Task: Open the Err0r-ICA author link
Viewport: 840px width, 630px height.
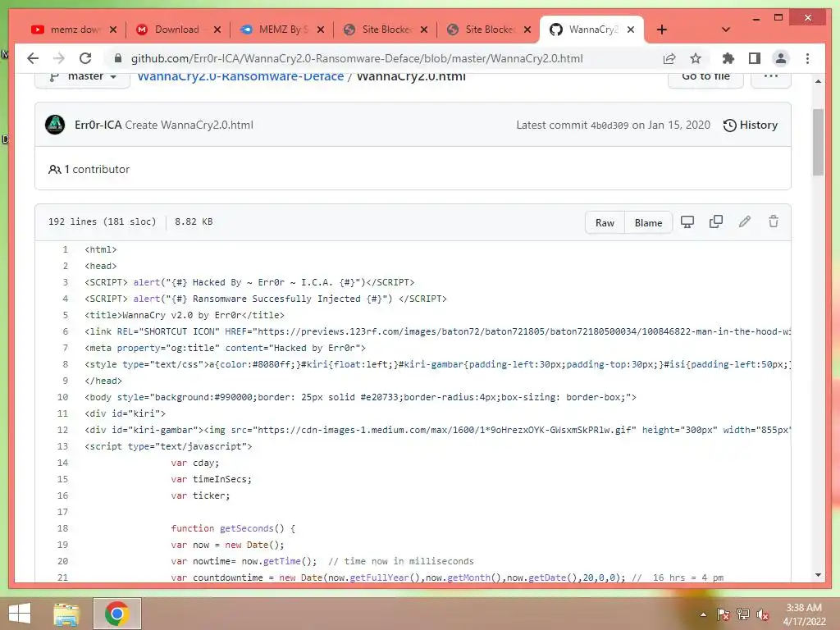Action: 98,125
